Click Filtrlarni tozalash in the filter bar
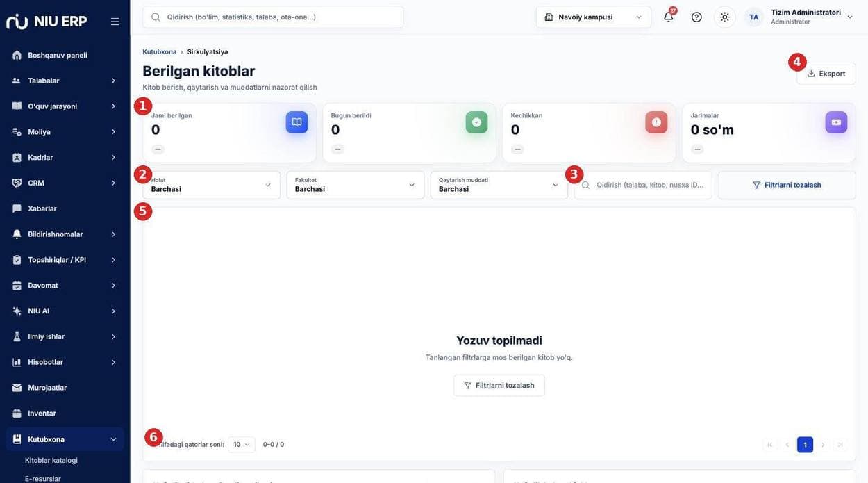The image size is (868, 483). [x=787, y=185]
